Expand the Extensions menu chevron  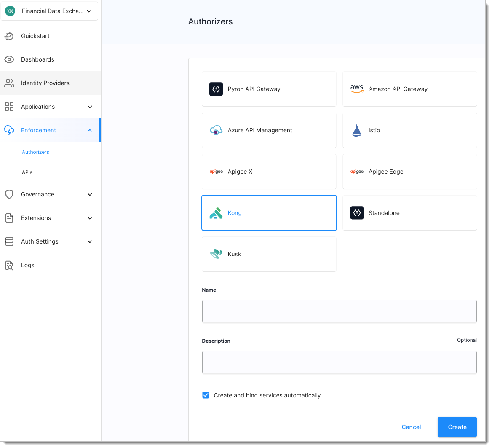(90, 218)
